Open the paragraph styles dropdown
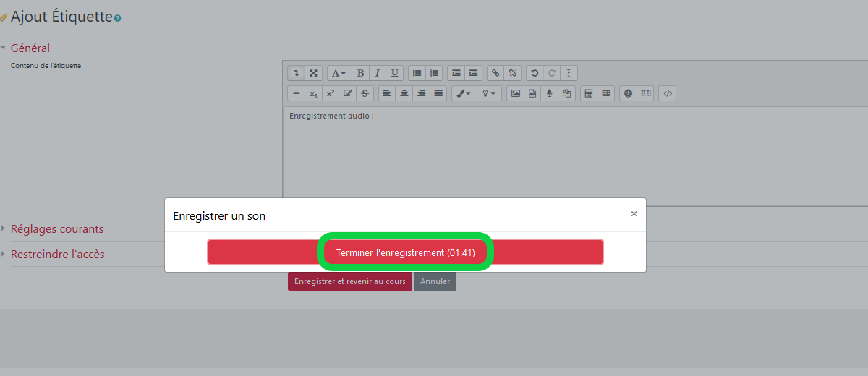The height and width of the screenshot is (376, 868). tap(338, 73)
